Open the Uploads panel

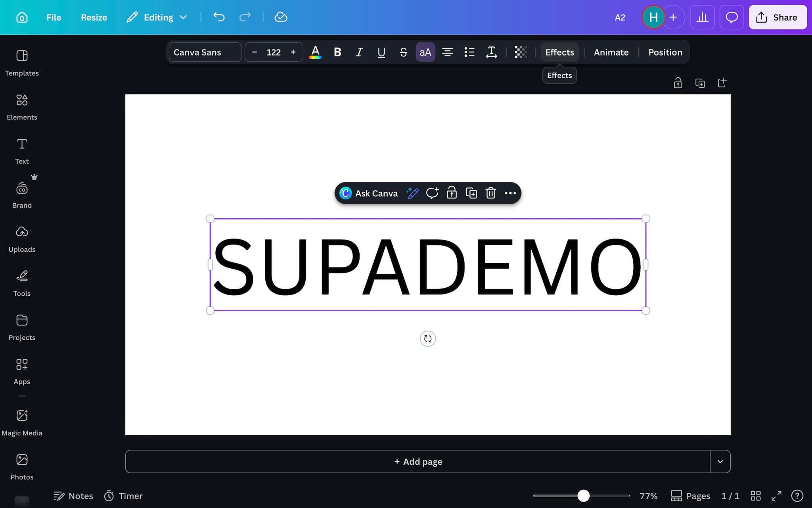click(22, 239)
